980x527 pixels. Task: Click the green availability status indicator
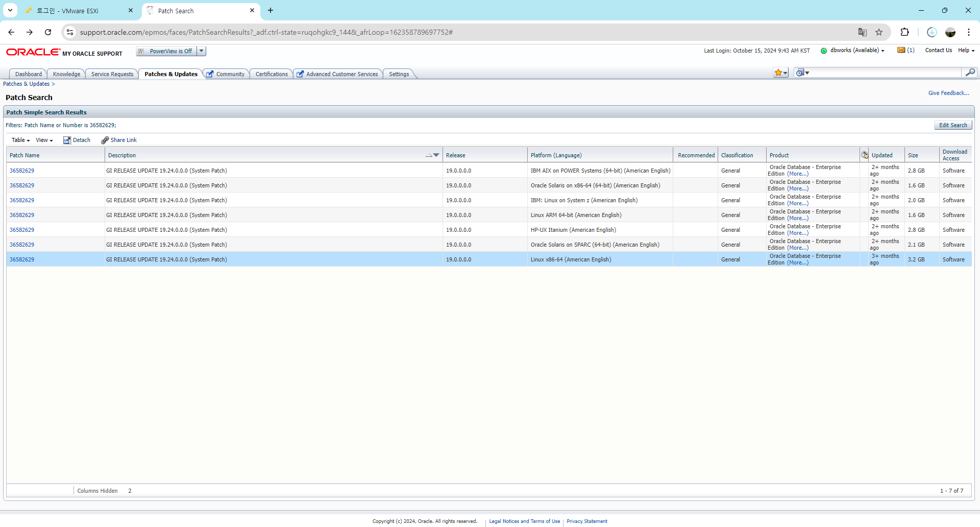823,51
